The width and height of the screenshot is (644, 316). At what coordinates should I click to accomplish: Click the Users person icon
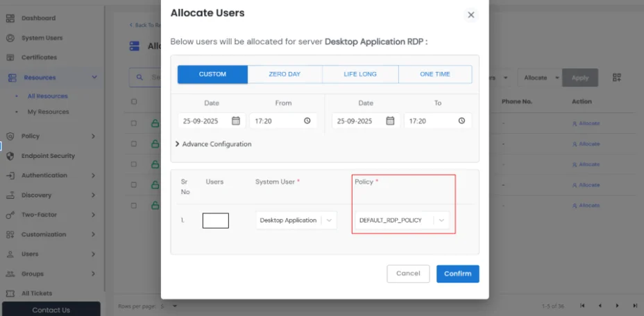click(10, 254)
